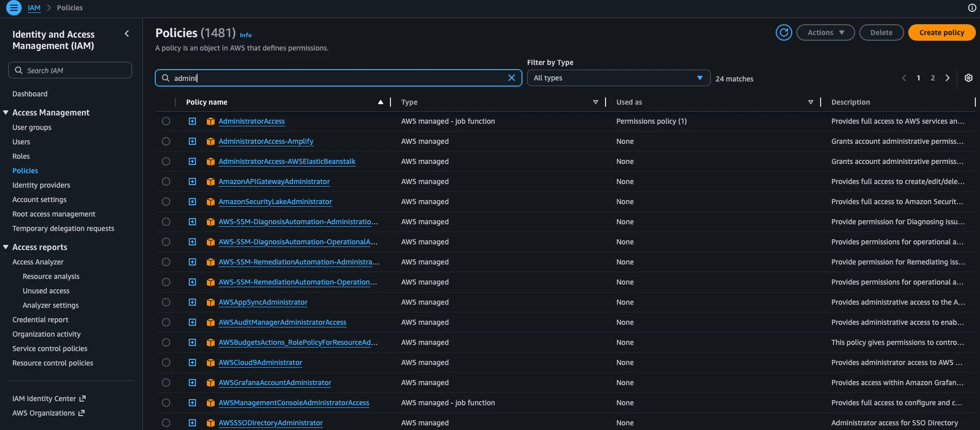This screenshot has width=980, height=430.
Task: Open Identity providers in the sidebar
Action: pos(41,185)
